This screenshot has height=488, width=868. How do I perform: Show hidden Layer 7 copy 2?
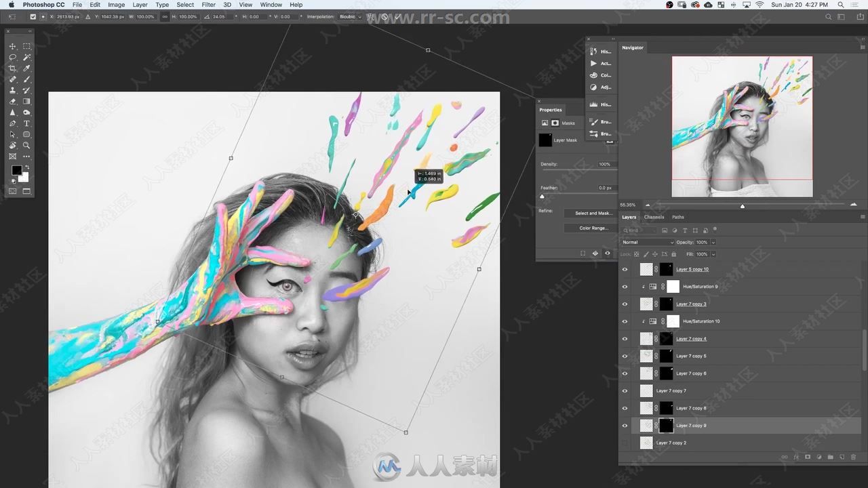tap(625, 443)
